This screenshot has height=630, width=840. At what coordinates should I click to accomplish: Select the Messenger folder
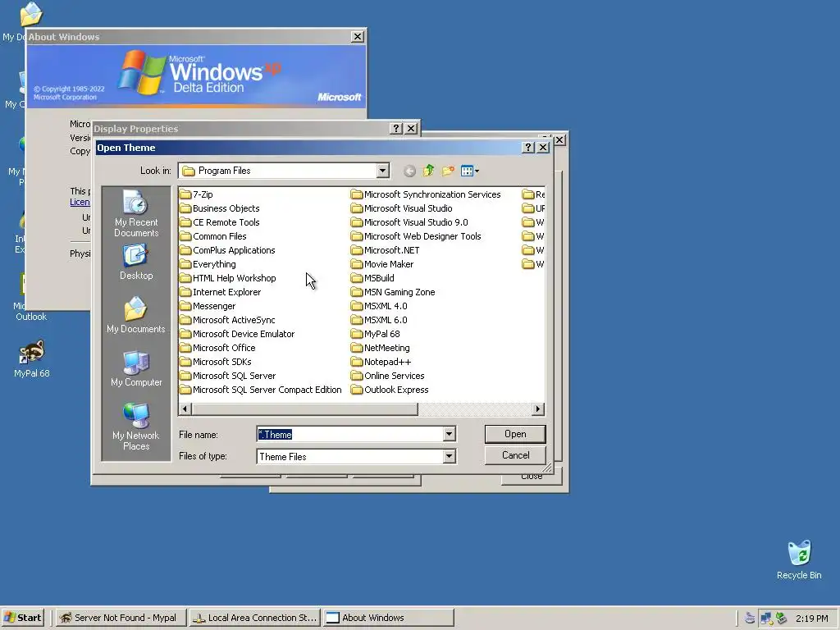click(x=208, y=306)
